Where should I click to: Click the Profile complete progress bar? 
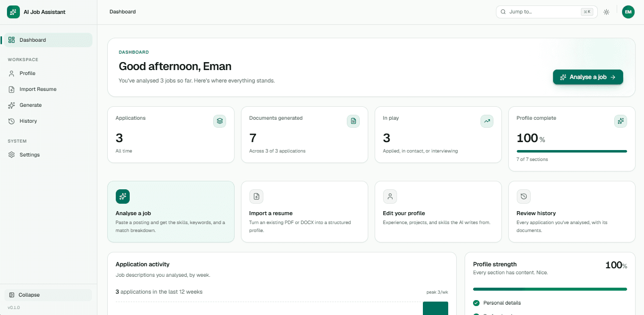pos(572,151)
